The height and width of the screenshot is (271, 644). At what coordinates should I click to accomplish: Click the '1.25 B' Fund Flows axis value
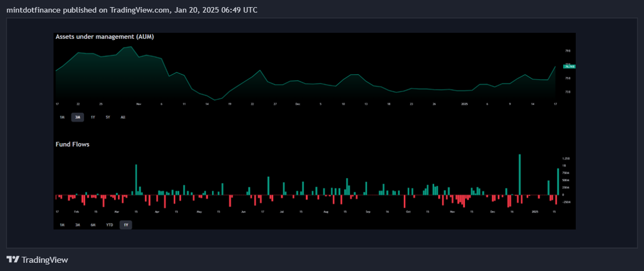[567, 158]
